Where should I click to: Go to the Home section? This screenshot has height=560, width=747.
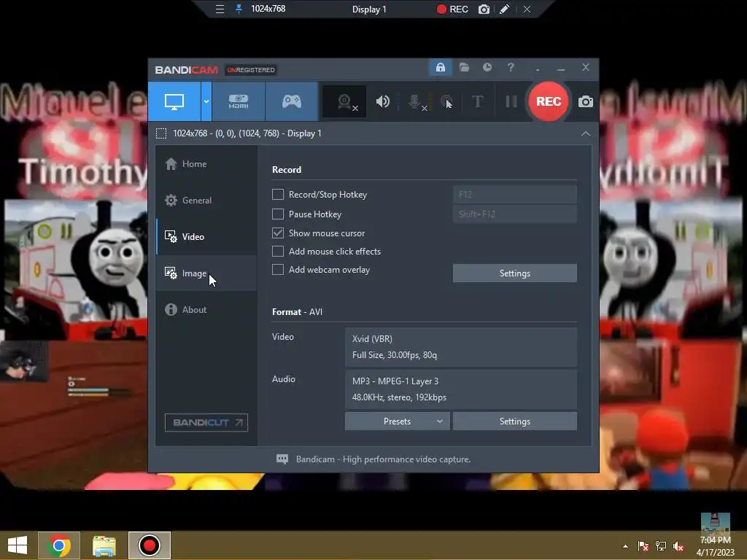[206, 164]
